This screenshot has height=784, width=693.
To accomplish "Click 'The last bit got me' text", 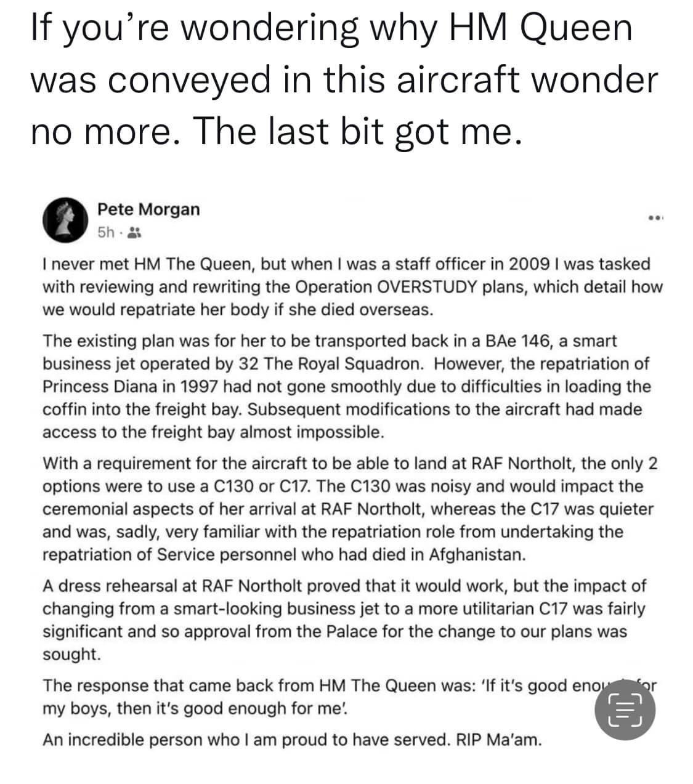I will (x=357, y=129).
